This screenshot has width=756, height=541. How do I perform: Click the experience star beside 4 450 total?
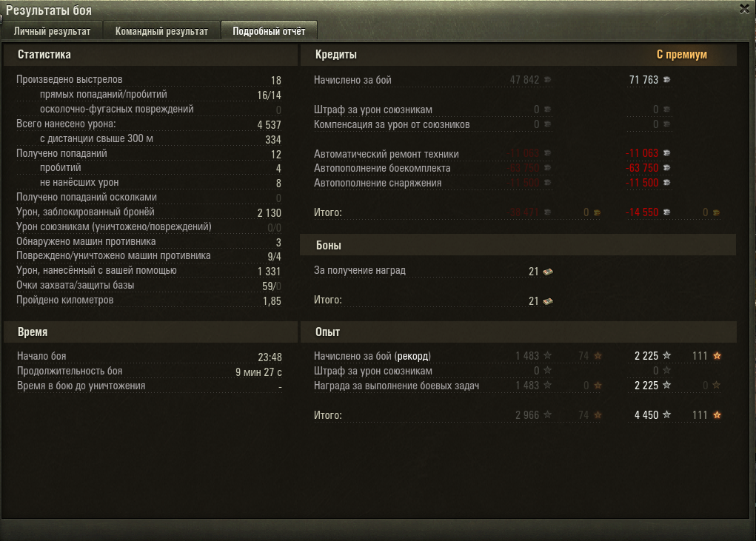click(x=667, y=414)
